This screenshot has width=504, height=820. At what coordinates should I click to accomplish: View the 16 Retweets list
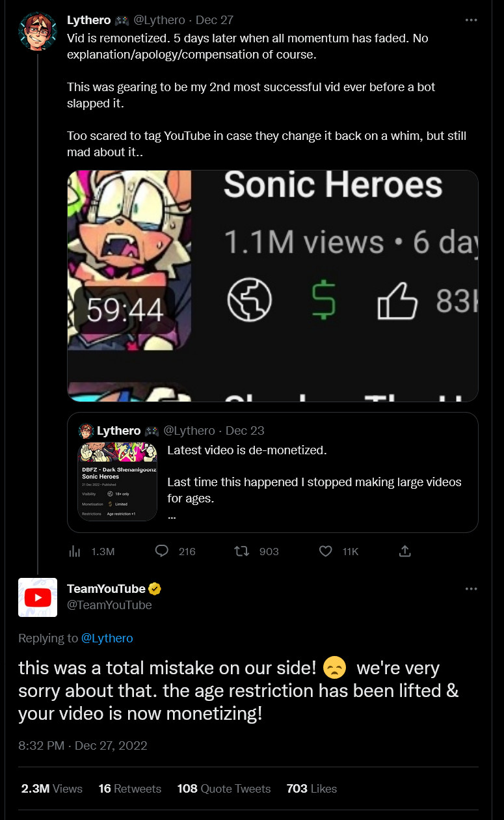point(129,789)
